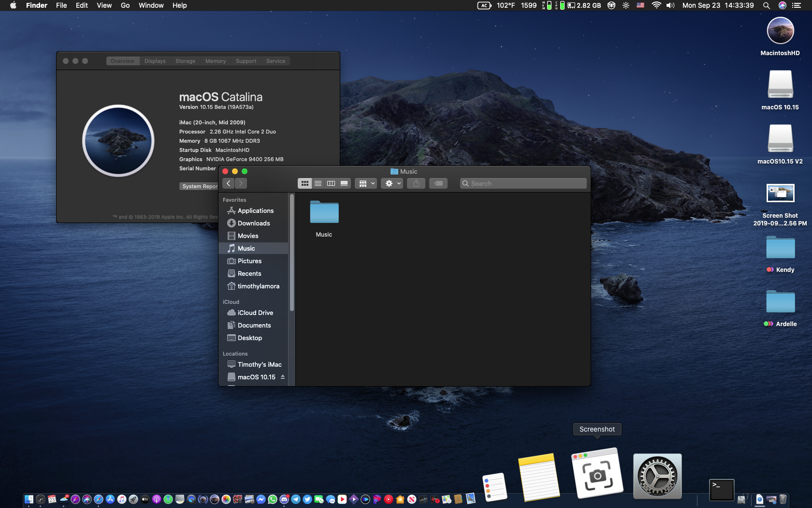
Task: Switch to Memory tab in About This Mac
Action: pos(216,61)
